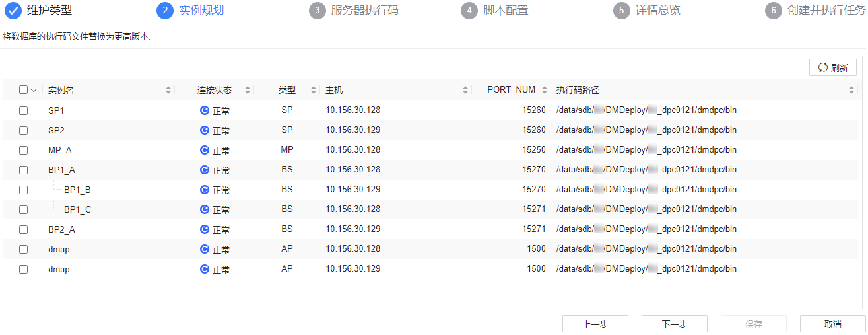Go to the 详情总览 step
The height and width of the screenshot is (335, 868).
657,11
